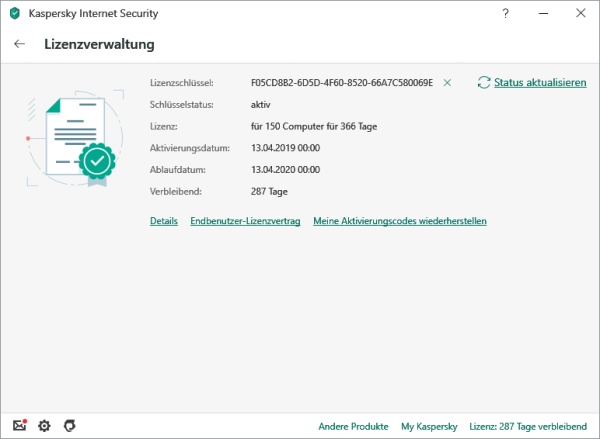Open the Details link
600x439 pixels.
[x=164, y=221]
